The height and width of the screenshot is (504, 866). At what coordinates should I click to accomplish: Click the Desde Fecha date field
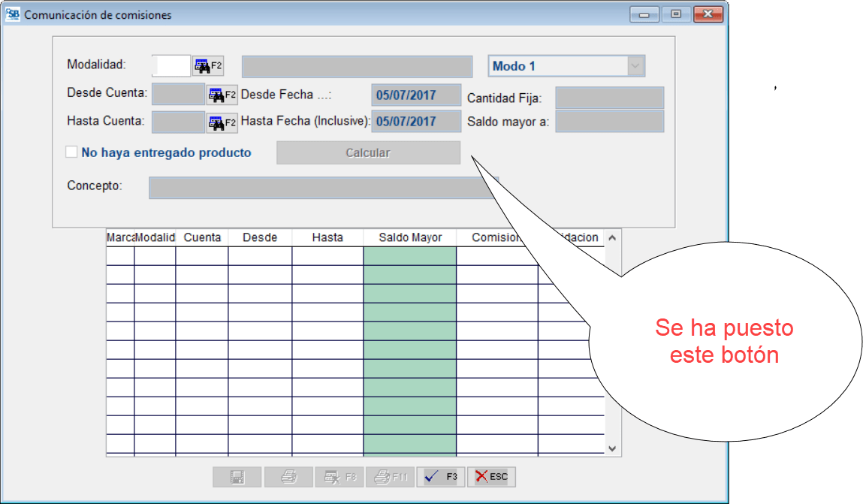[x=416, y=95]
